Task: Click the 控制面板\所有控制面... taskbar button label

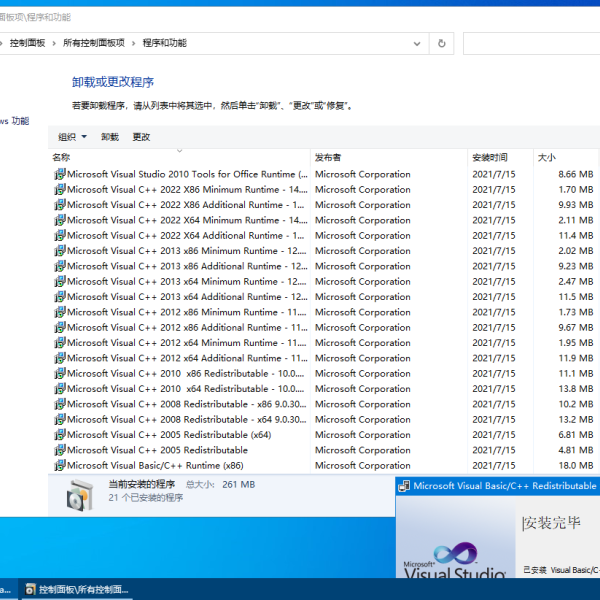Action: [x=83, y=589]
